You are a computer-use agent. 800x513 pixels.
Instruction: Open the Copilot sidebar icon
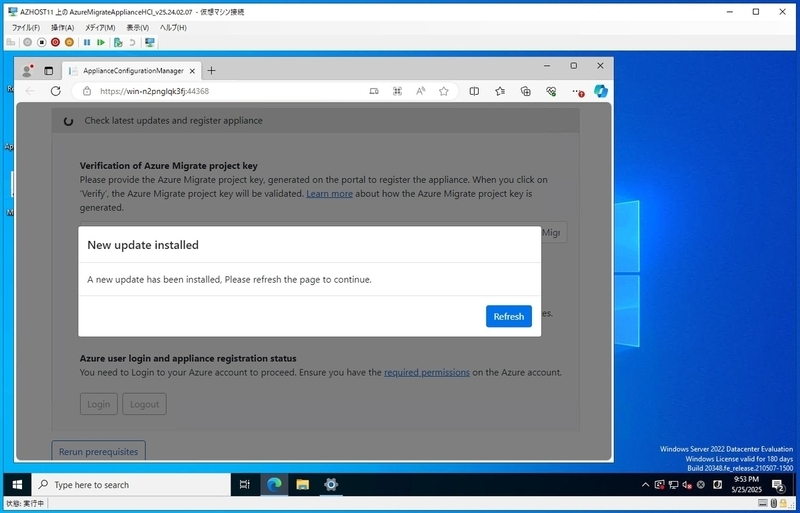click(x=601, y=91)
